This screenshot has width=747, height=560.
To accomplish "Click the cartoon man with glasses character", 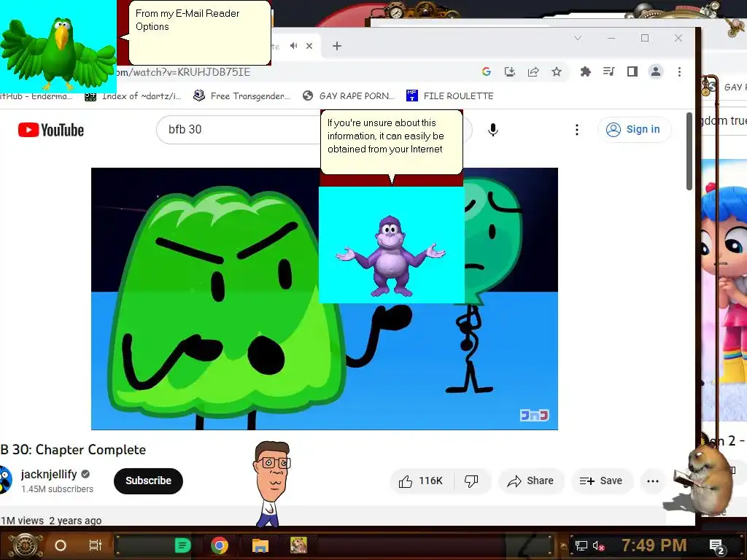I will (272, 483).
